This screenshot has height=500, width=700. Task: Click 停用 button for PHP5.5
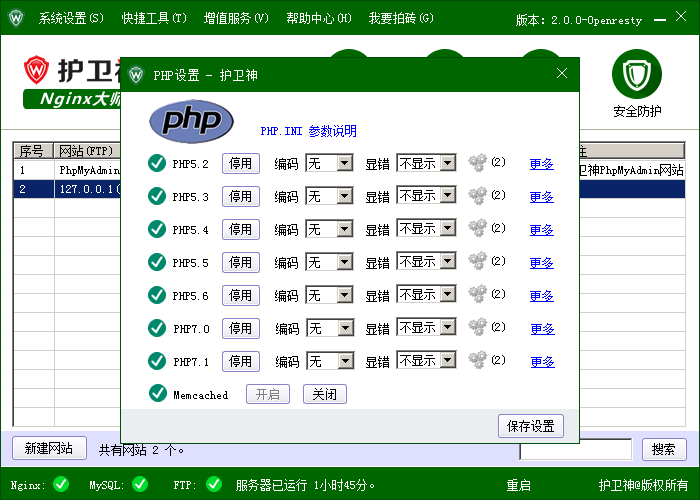point(241,262)
